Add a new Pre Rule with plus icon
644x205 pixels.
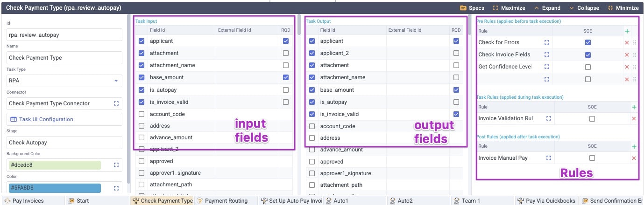pyautogui.click(x=627, y=31)
